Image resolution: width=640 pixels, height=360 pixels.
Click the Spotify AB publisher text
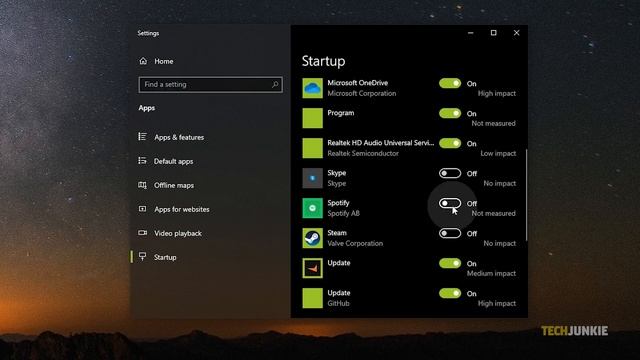(x=343, y=213)
